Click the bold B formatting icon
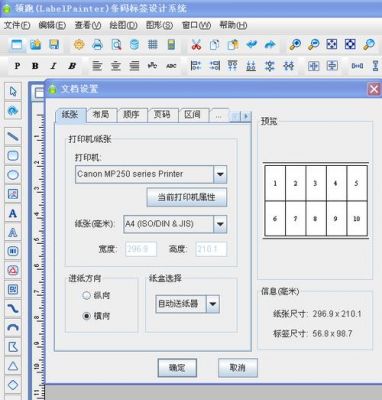Screen dimensions: 382x400 35,66
